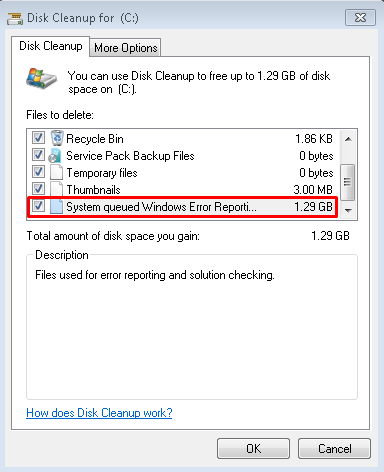Confirm cleanup with the OK button
The height and width of the screenshot is (472, 384).
253,449
